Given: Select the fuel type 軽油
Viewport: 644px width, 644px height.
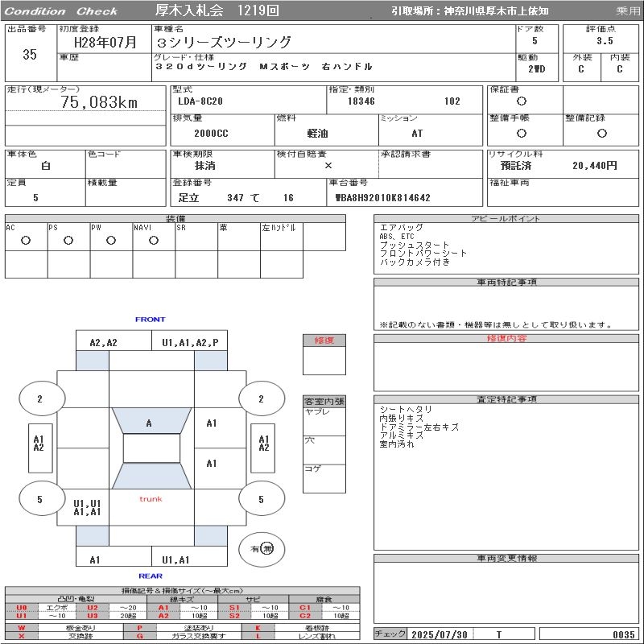Looking at the screenshot, I should click(x=317, y=133).
